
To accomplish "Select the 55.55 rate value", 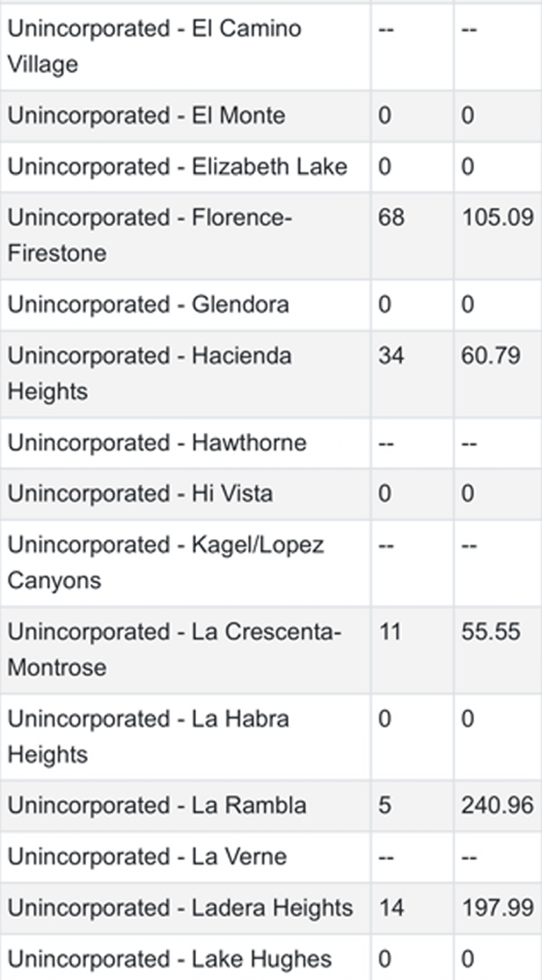I will (x=491, y=632).
